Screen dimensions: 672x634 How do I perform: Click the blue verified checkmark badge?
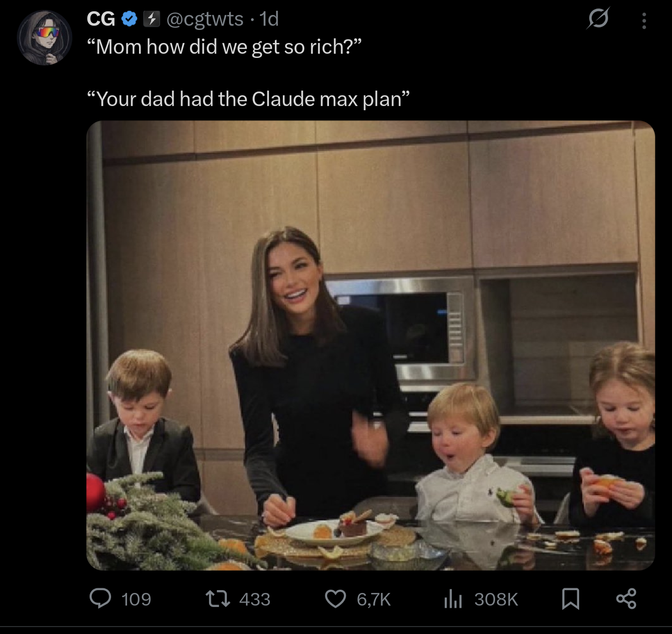pyautogui.click(x=129, y=19)
